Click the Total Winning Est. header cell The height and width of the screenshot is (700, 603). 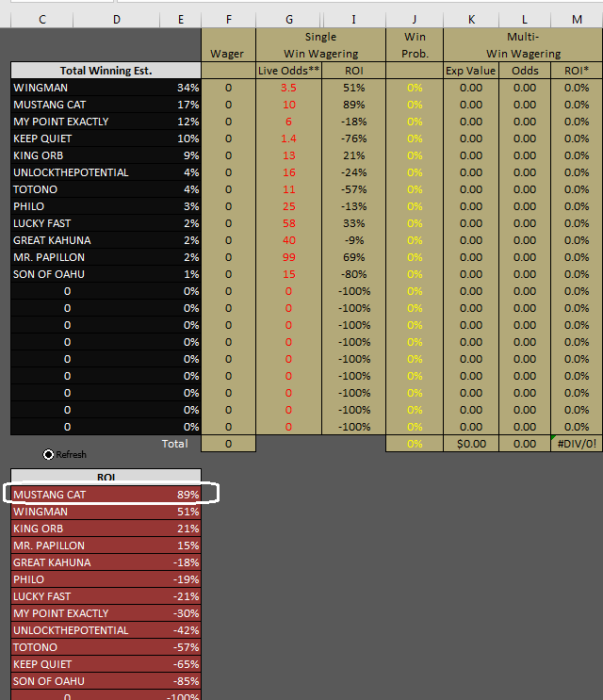(106, 71)
